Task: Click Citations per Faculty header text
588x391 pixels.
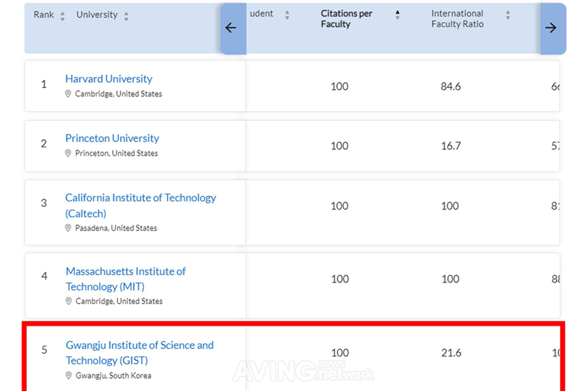Action: click(347, 19)
